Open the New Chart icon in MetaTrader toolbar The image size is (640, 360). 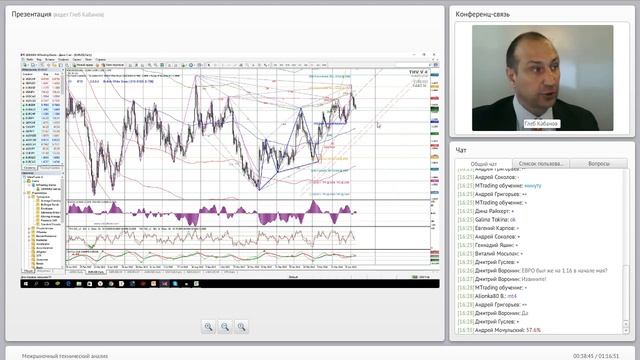[25, 65]
